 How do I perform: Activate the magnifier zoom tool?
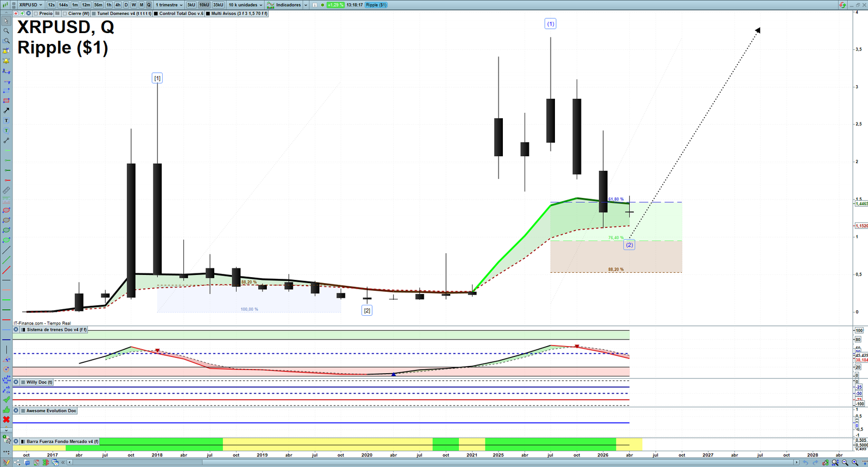point(6,31)
